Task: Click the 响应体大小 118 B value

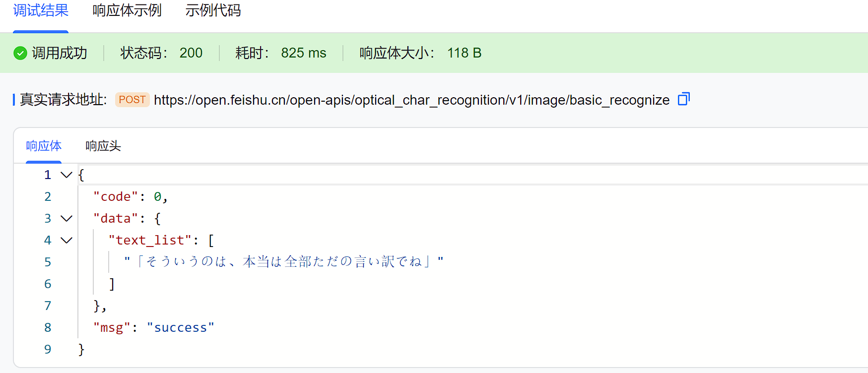Action: (465, 53)
